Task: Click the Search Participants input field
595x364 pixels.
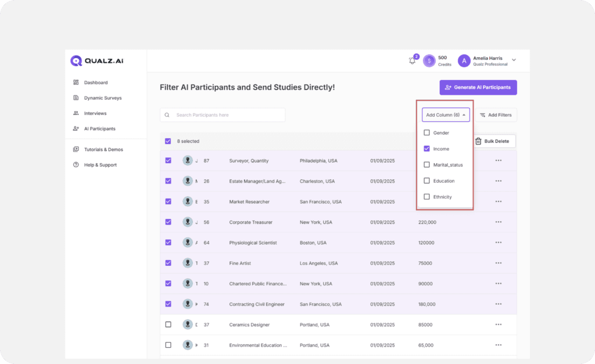Action: 227,115
